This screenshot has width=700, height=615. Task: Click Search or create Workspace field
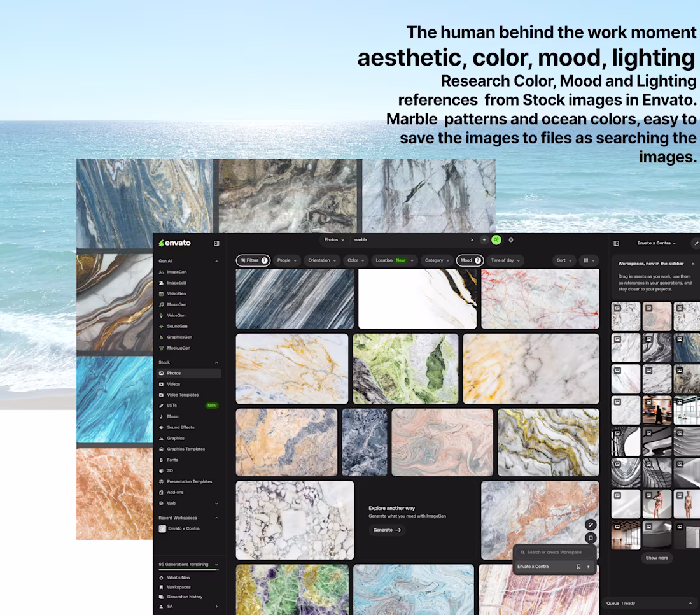click(556, 553)
